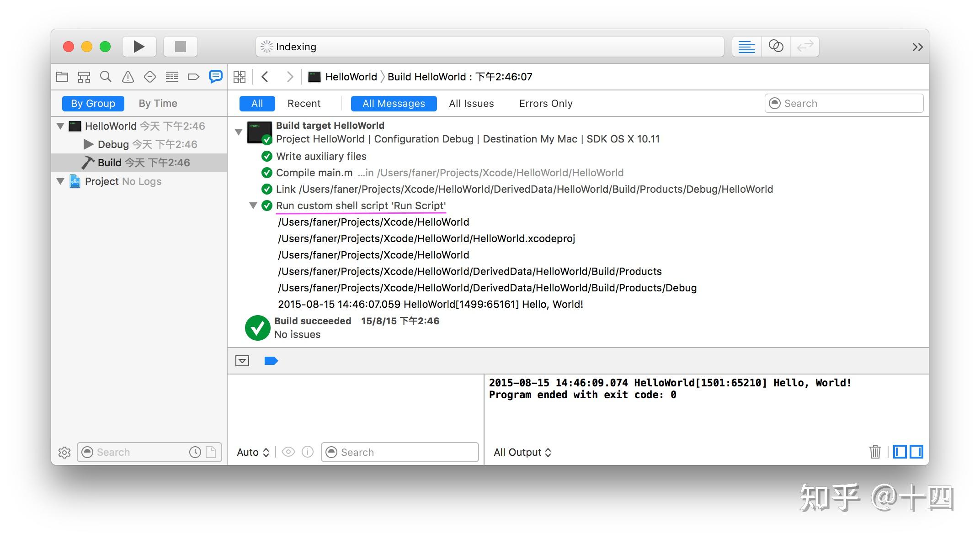Select the Breakpoint navigator icon

pos(149,76)
